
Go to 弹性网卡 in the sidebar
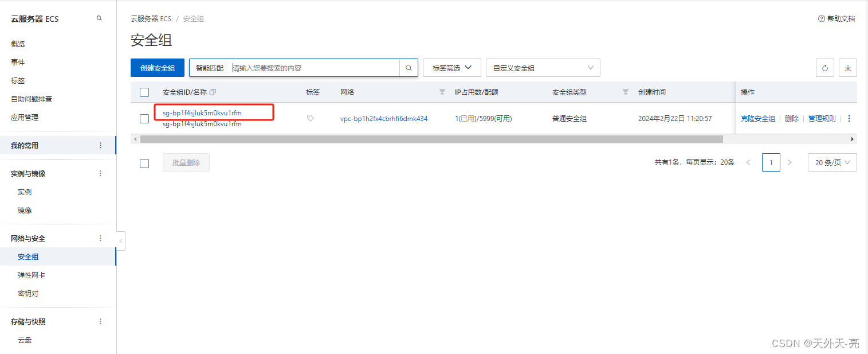click(32, 275)
